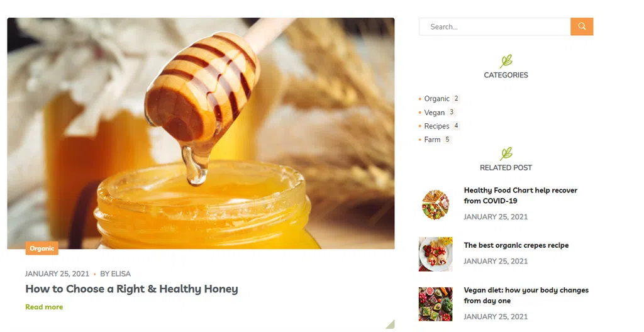644x332 pixels.
Task: Follow the Read more link
Action: (x=44, y=307)
